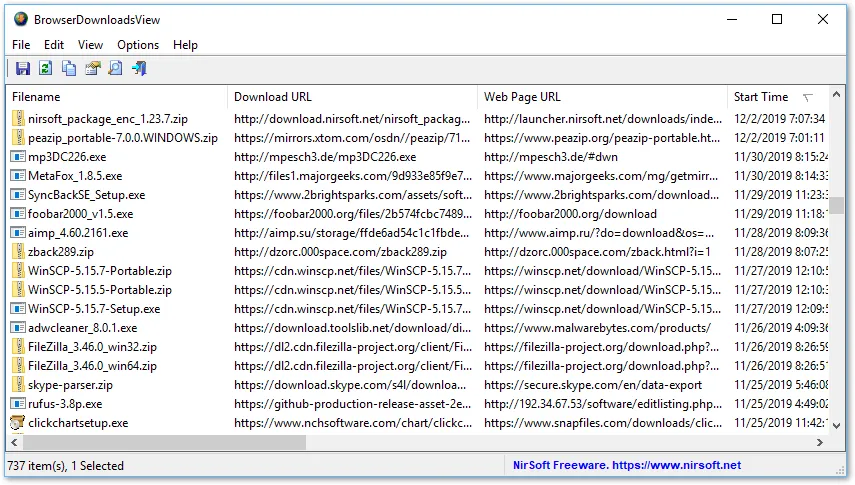855x485 pixels.
Task: Click the zip icon beside nirsoft_package_enc_1.23.7.zip
Action: point(19,118)
